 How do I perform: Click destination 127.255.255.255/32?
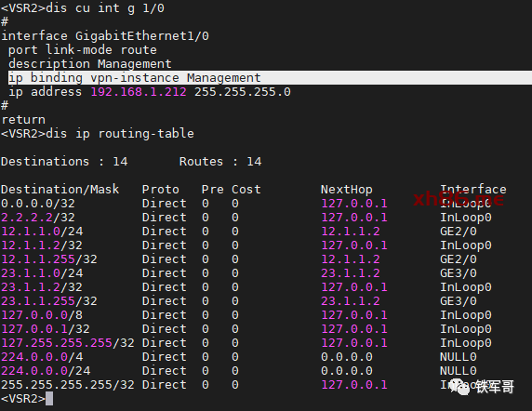pos(68,343)
